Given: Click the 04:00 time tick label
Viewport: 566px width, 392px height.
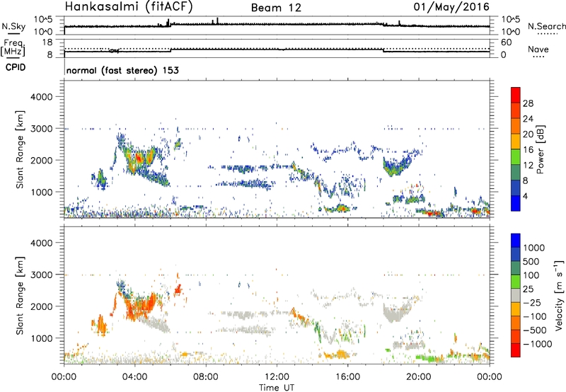Looking at the screenshot, I should coord(134,377).
